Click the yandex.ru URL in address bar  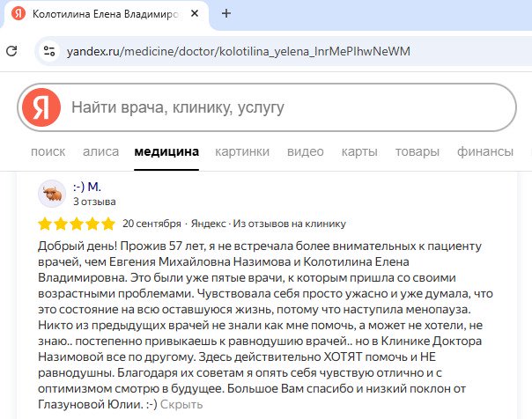(238, 50)
